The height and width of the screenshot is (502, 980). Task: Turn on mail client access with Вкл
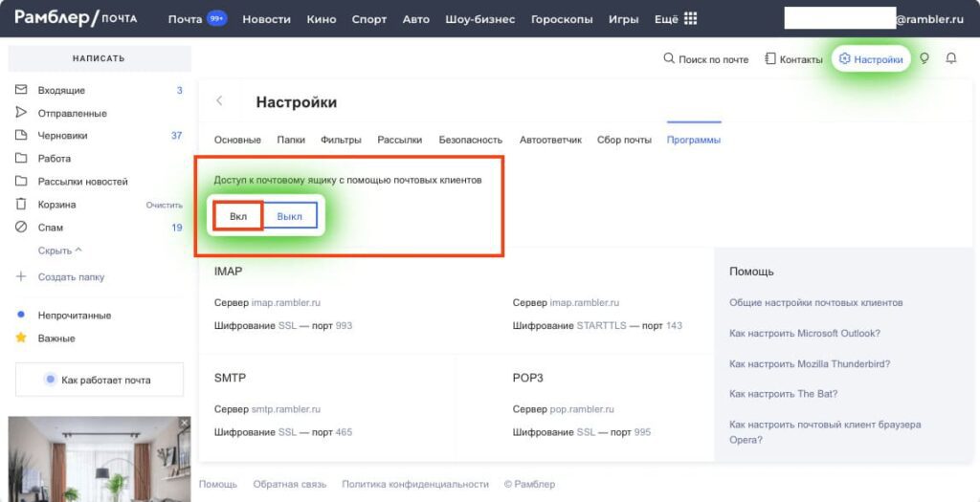click(x=238, y=216)
